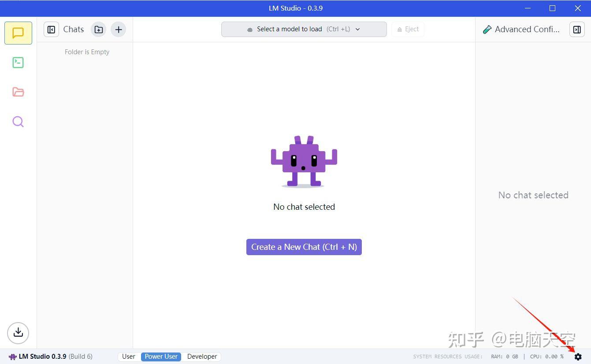Screen dimensions: 591x364
Task: Click the Chats panel heading
Action: 74,30
